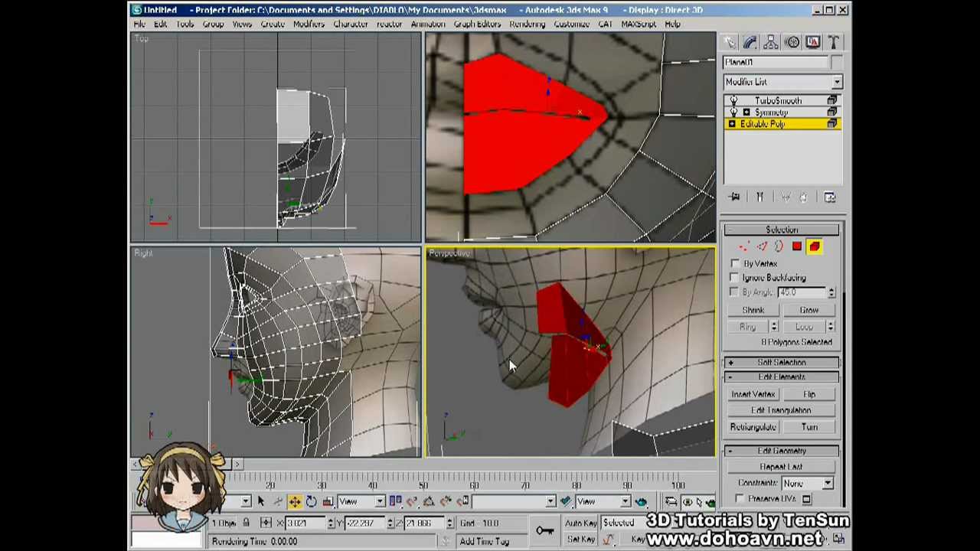Toggle the Auto Key button
This screenshot has height=551, width=980.
(580, 523)
